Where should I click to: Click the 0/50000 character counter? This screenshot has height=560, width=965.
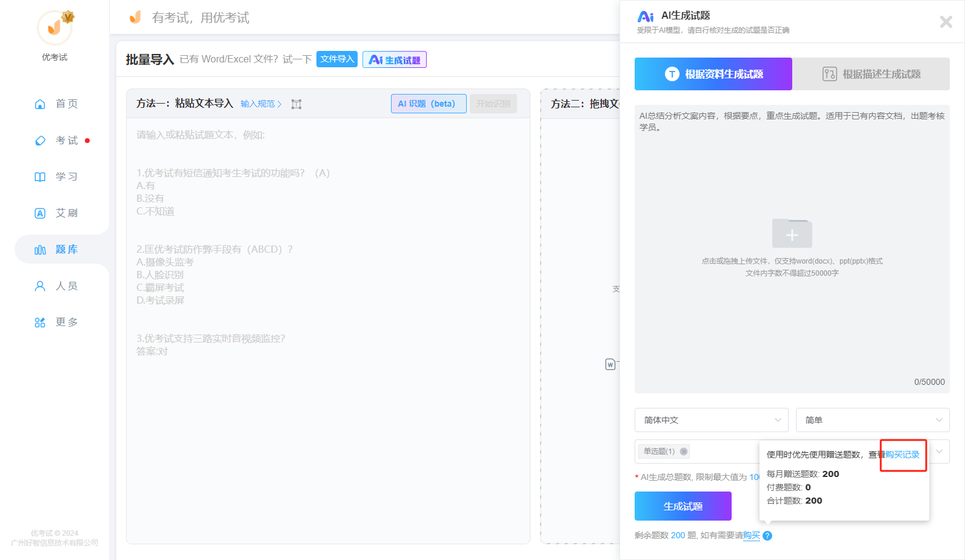929,382
